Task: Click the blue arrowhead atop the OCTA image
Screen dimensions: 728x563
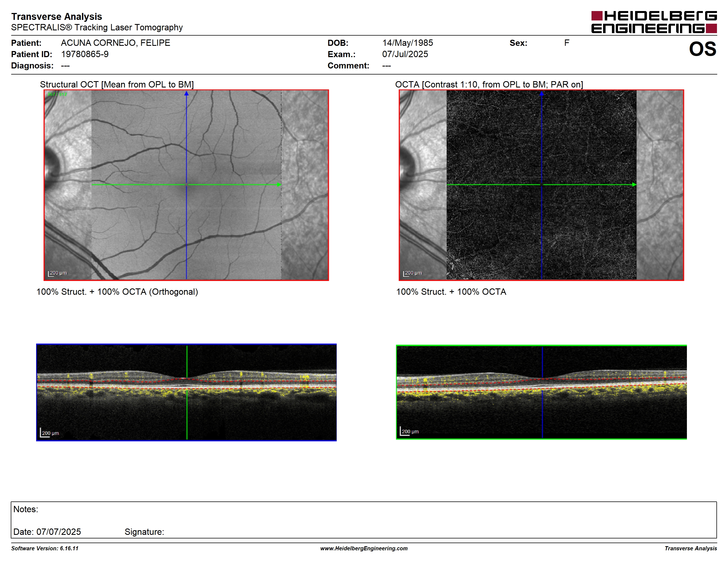Action: [x=542, y=93]
